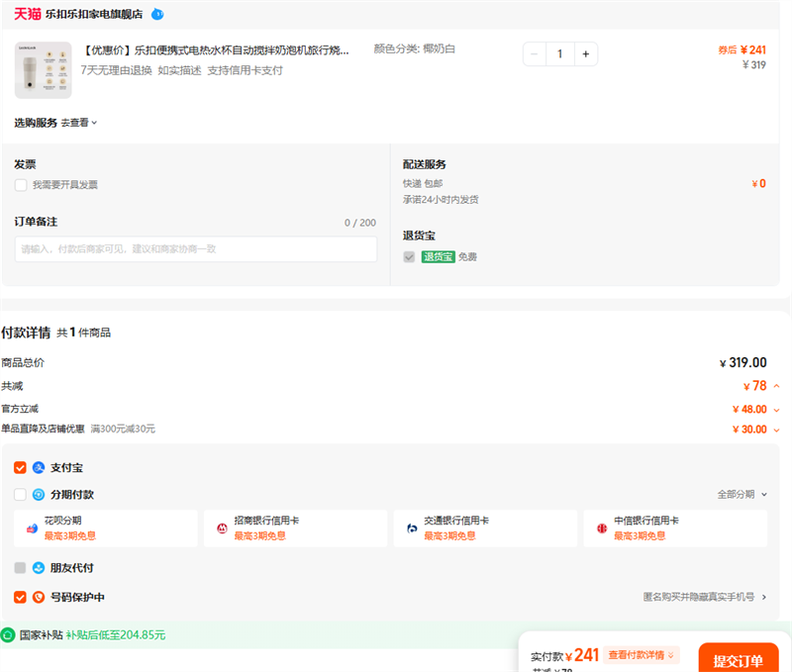Click the Huabei installment icon
The width and height of the screenshot is (792, 672).
[32, 528]
